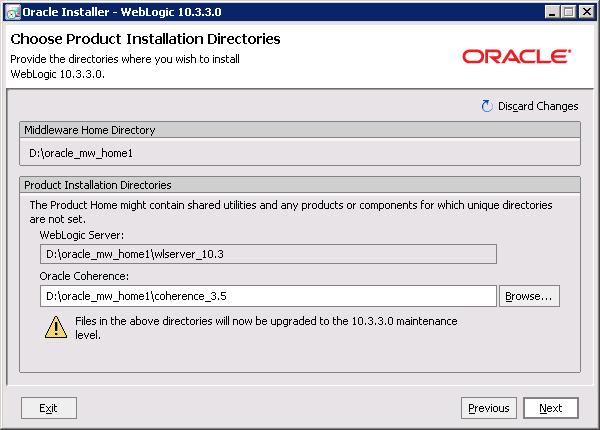Click the Oracle Coherence: label

pos(84,276)
